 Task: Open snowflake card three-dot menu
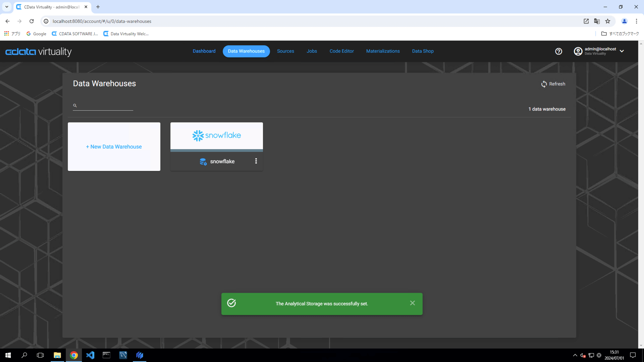tap(256, 161)
